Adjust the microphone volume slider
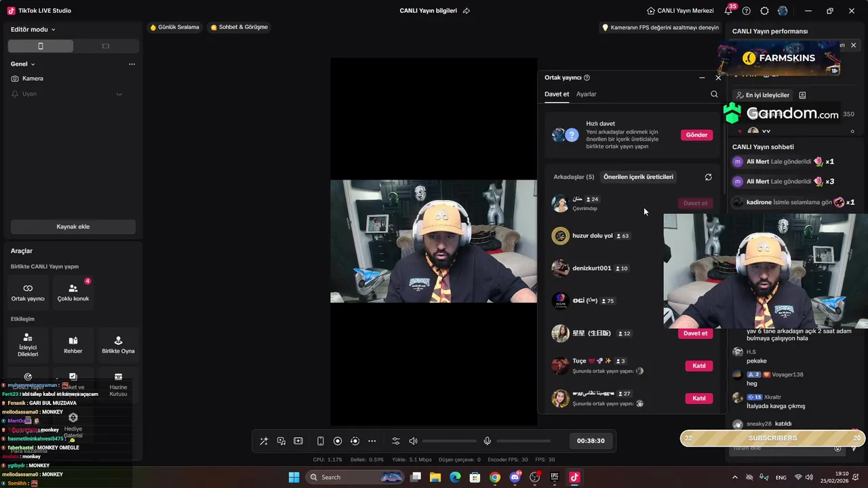 (523, 441)
